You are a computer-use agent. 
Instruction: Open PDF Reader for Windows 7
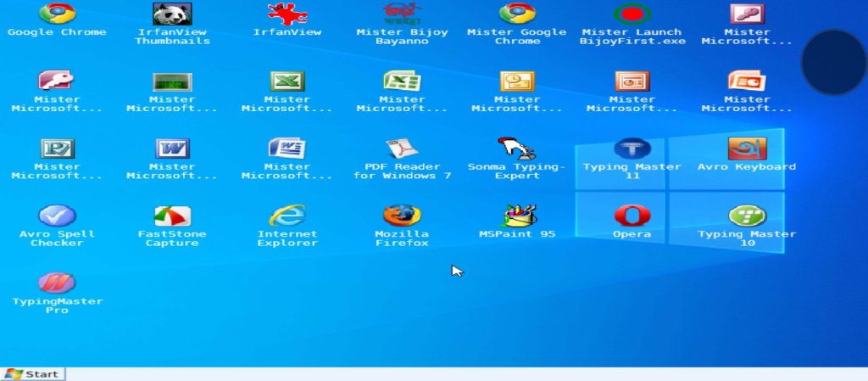(402, 149)
